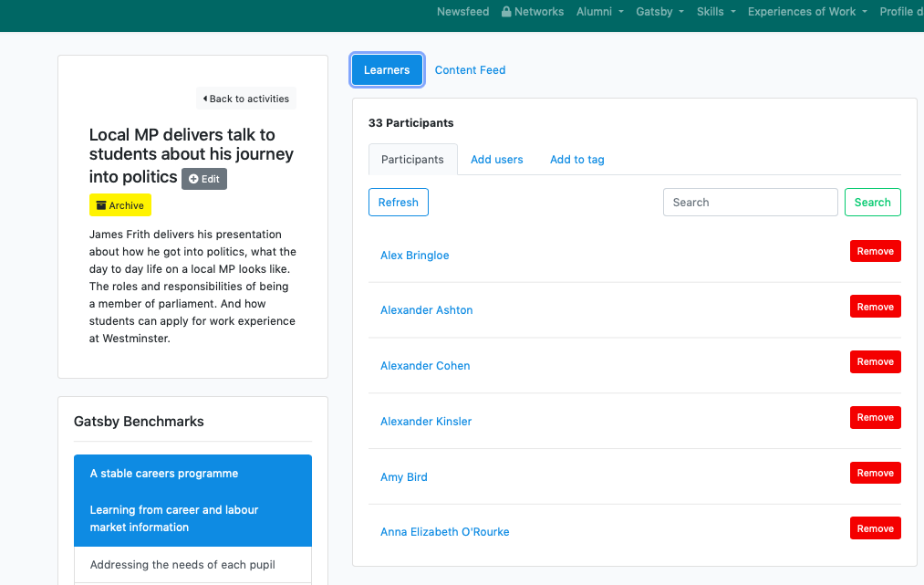Open Alex Bringloe's profile link
The width and height of the screenshot is (924, 585).
415,256
